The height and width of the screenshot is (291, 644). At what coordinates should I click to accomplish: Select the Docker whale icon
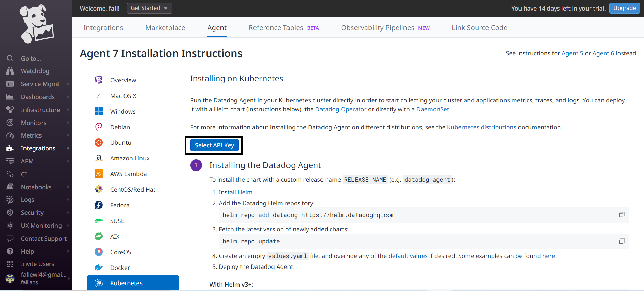pyautogui.click(x=99, y=268)
